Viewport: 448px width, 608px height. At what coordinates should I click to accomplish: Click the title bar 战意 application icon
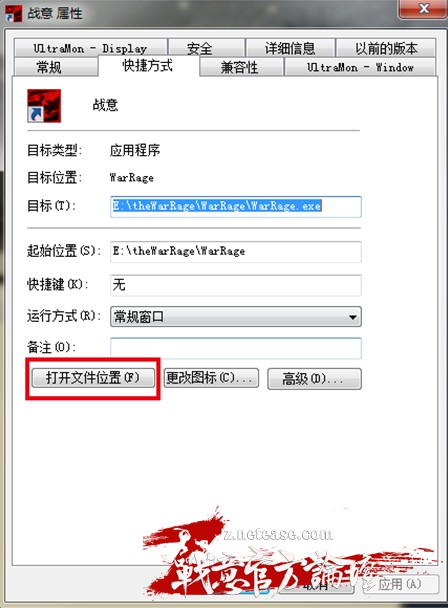coord(13,14)
